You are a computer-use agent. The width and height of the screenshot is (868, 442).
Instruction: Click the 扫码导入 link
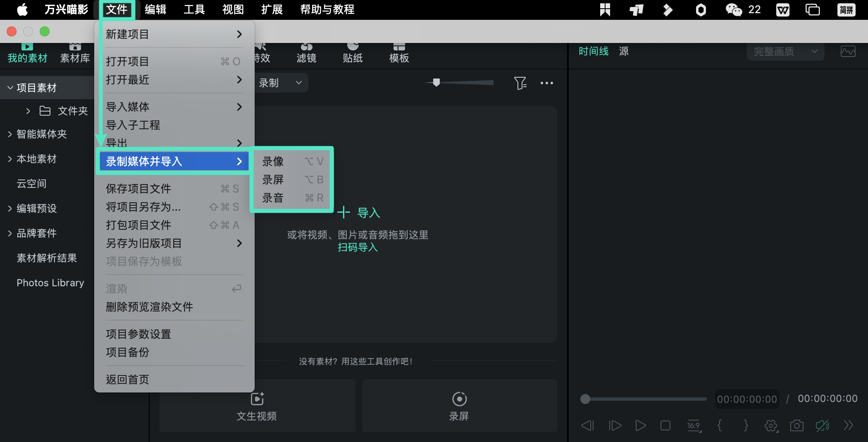coord(358,247)
